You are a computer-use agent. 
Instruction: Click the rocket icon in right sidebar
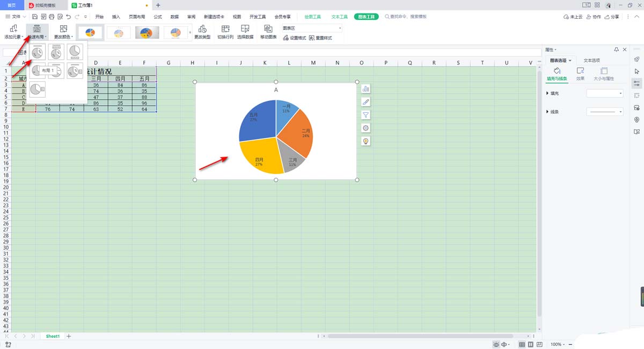tap(636, 59)
